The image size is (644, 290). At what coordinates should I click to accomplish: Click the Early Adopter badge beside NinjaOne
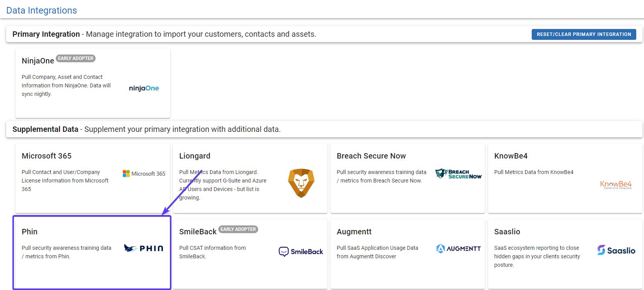(x=76, y=58)
